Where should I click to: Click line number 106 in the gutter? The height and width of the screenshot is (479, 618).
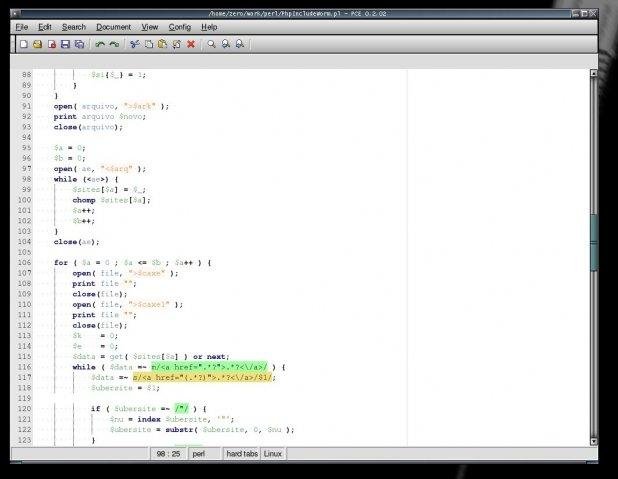point(24,263)
